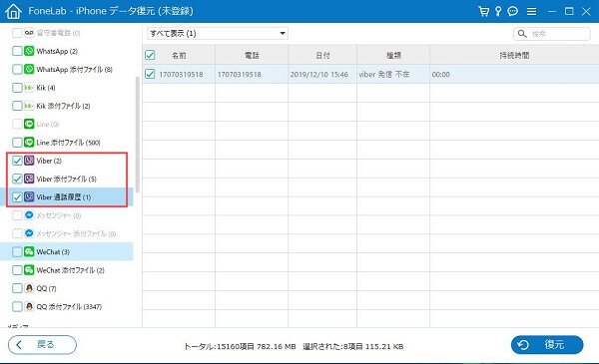Select the Line 添付ファイル (500) label

pyautogui.click(x=68, y=143)
